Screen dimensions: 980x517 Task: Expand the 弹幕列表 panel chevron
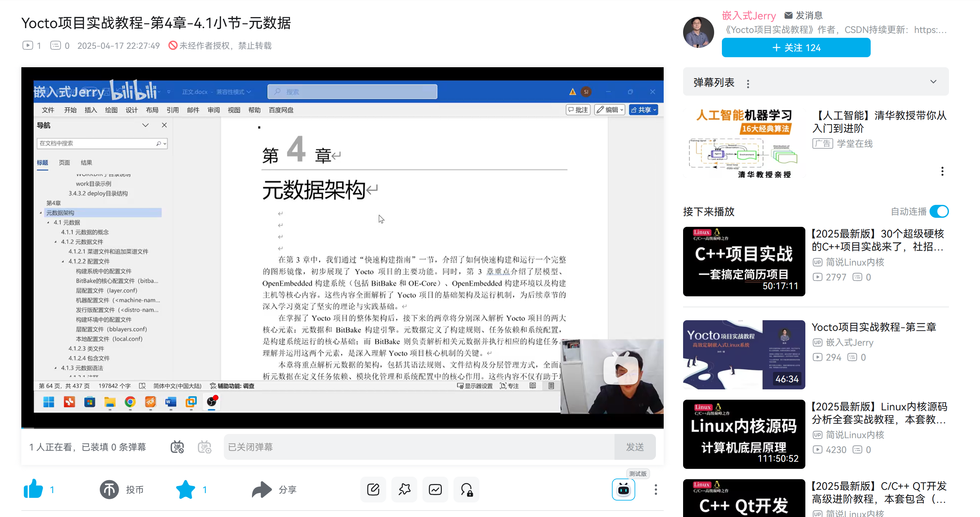coord(933,82)
